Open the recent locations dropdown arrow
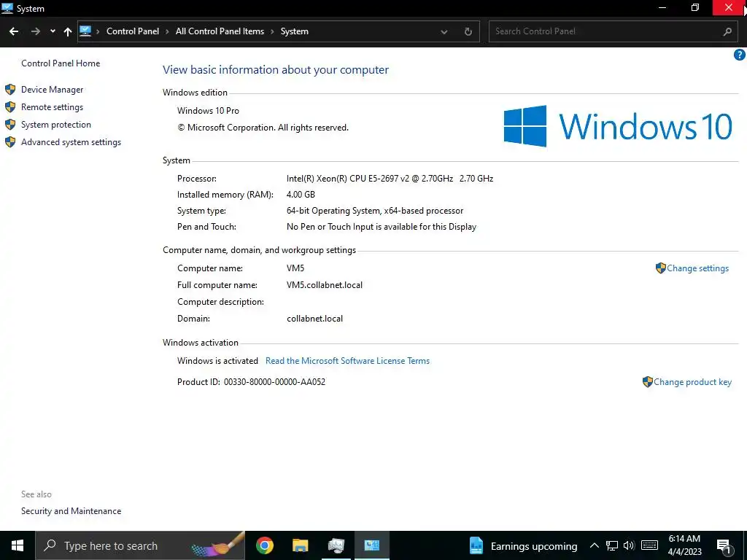The height and width of the screenshot is (560, 747). (x=53, y=31)
